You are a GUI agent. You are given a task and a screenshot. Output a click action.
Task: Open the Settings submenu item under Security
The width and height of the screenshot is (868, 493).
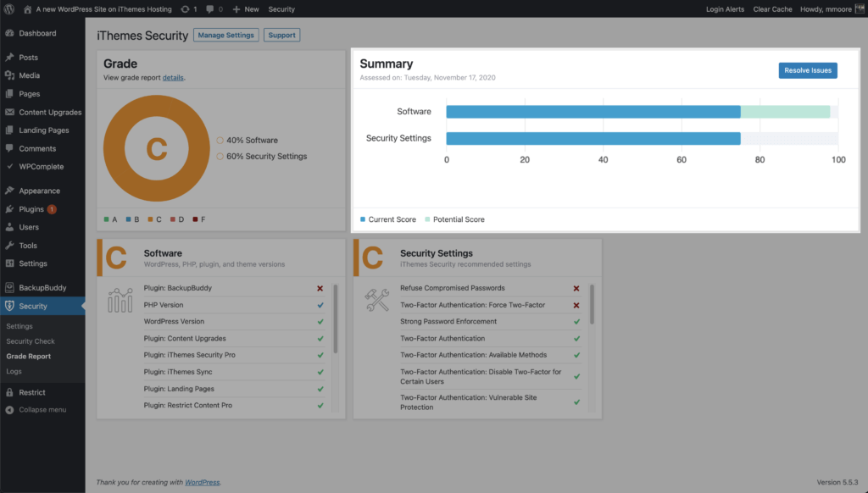point(19,326)
